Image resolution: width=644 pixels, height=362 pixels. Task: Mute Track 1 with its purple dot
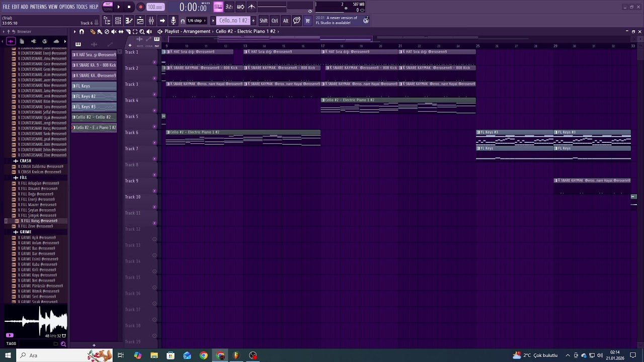click(x=154, y=62)
